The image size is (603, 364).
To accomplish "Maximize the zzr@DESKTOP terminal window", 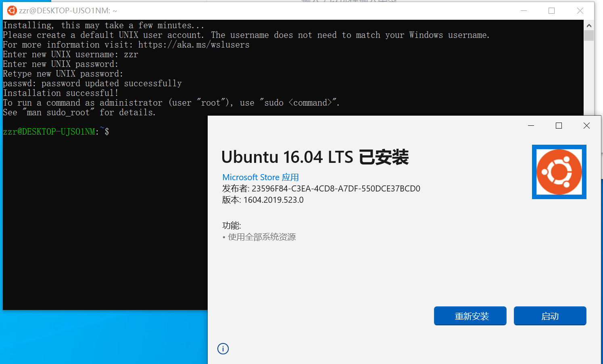I will [551, 11].
